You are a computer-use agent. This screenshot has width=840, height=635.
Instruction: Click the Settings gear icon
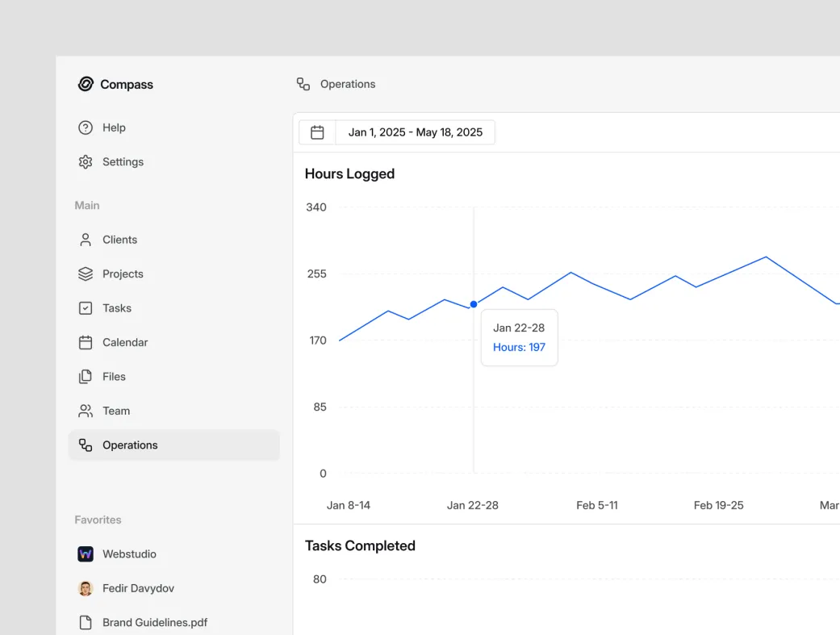tap(86, 162)
